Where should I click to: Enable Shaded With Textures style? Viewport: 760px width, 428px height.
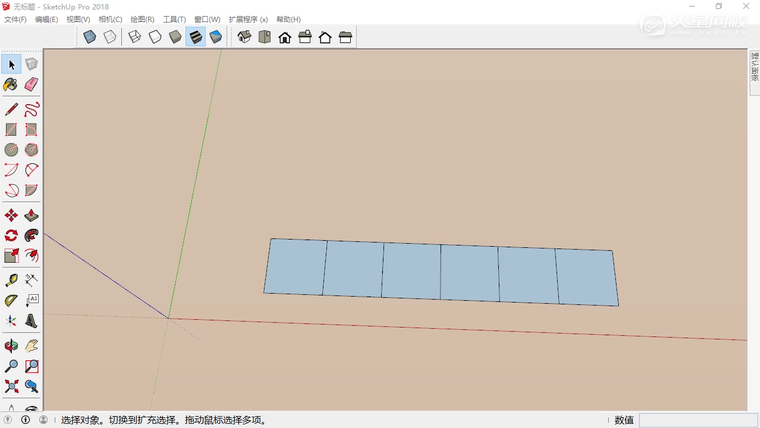[195, 37]
